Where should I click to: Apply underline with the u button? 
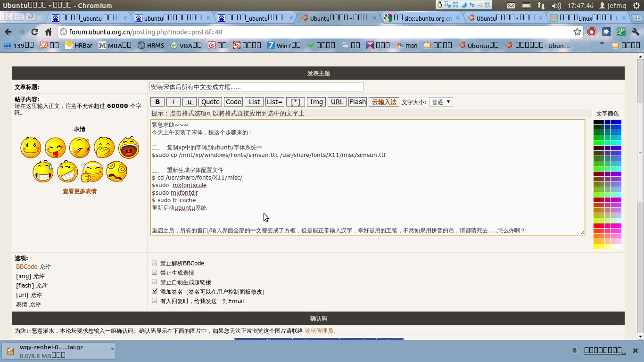(189, 102)
